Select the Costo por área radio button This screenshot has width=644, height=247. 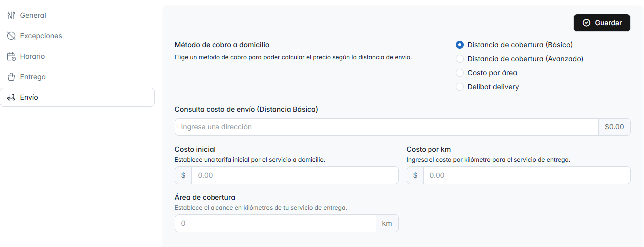pos(460,73)
